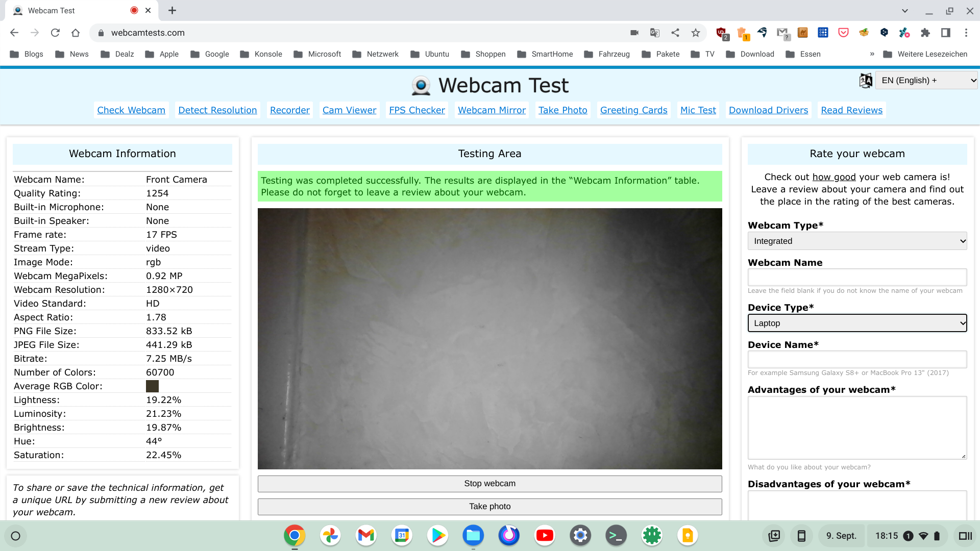
Task: Click the Webcam Name input field
Action: 857,277
